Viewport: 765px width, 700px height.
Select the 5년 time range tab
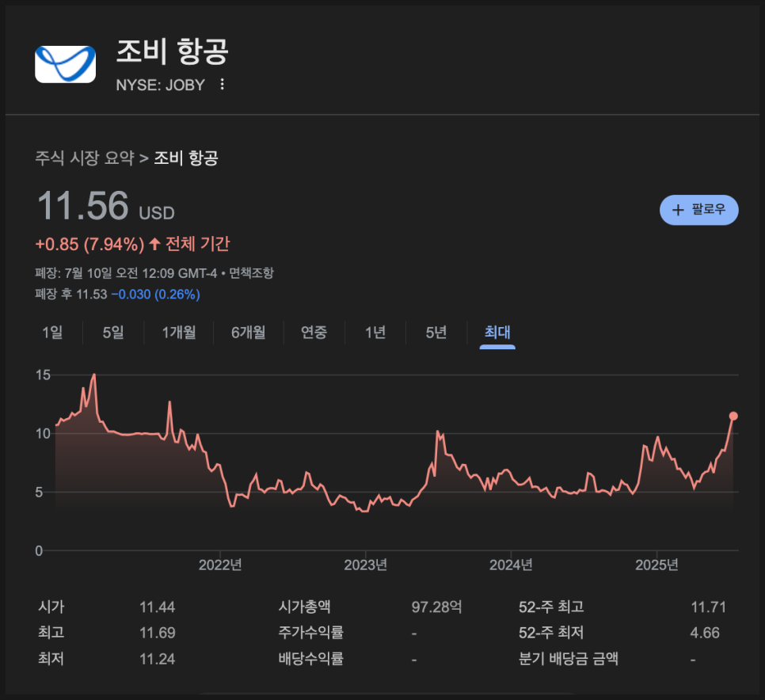pos(436,333)
